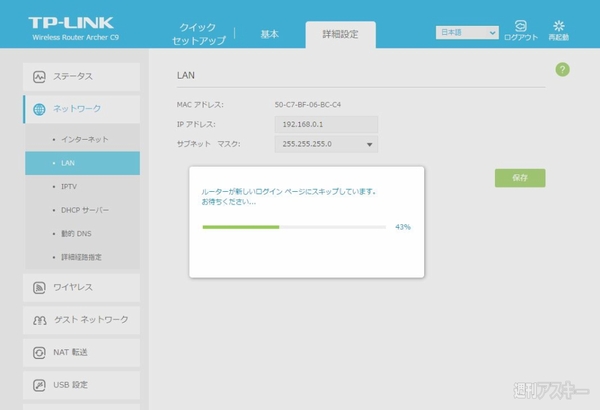Image resolution: width=600 pixels, height=410 pixels.
Task: Click the USB settings icon
Action: (x=39, y=385)
